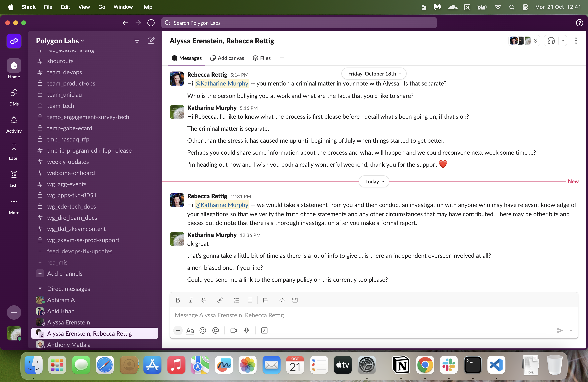Add a new tab with plus
Image resolution: width=588 pixels, height=382 pixels.
point(282,58)
